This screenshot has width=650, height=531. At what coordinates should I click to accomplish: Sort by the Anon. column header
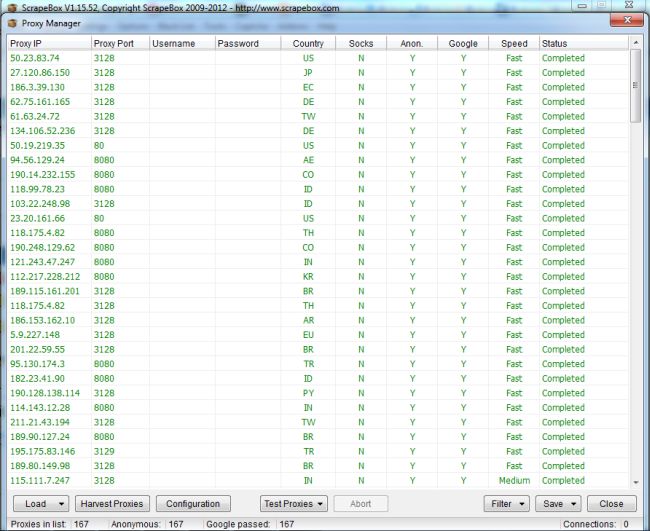pos(412,44)
